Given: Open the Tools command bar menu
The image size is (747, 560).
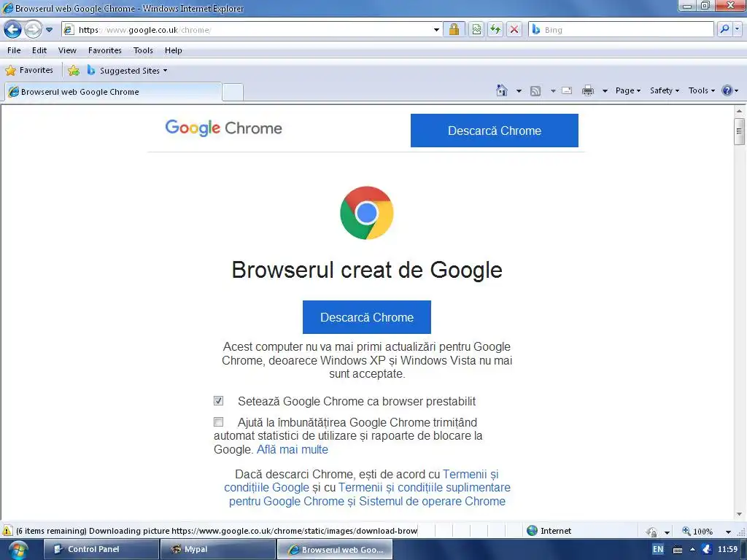Looking at the screenshot, I should point(702,90).
